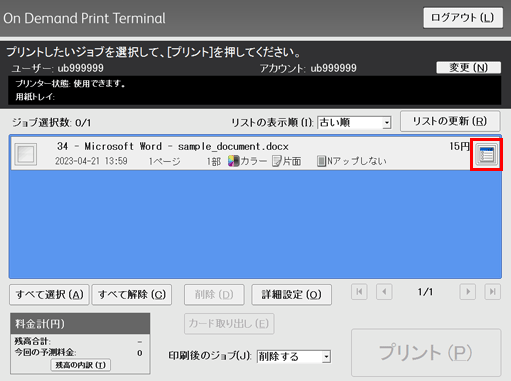Open job details icon for sample_document.docx
The image size is (511, 381).
point(486,154)
